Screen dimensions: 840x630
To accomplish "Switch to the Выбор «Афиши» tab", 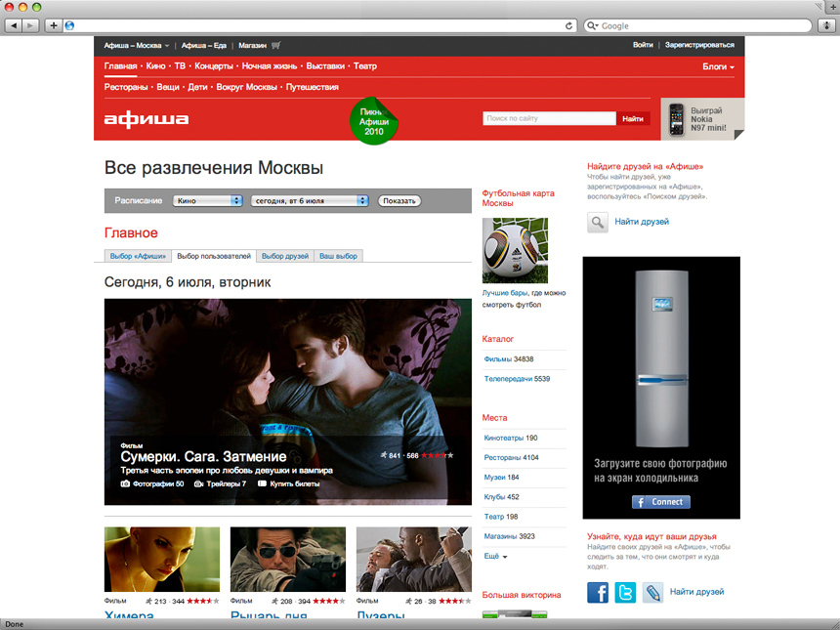I will [x=138, y=256].
